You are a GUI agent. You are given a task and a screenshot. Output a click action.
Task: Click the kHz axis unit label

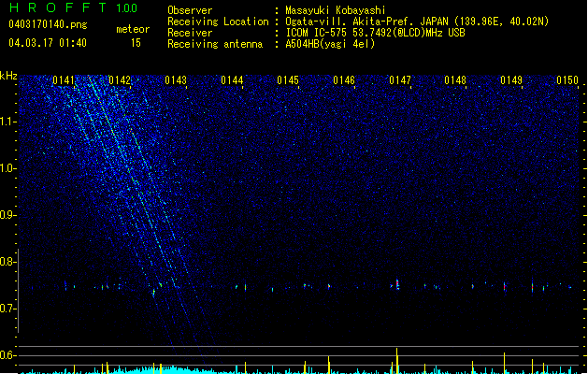(x=8, y=76)
